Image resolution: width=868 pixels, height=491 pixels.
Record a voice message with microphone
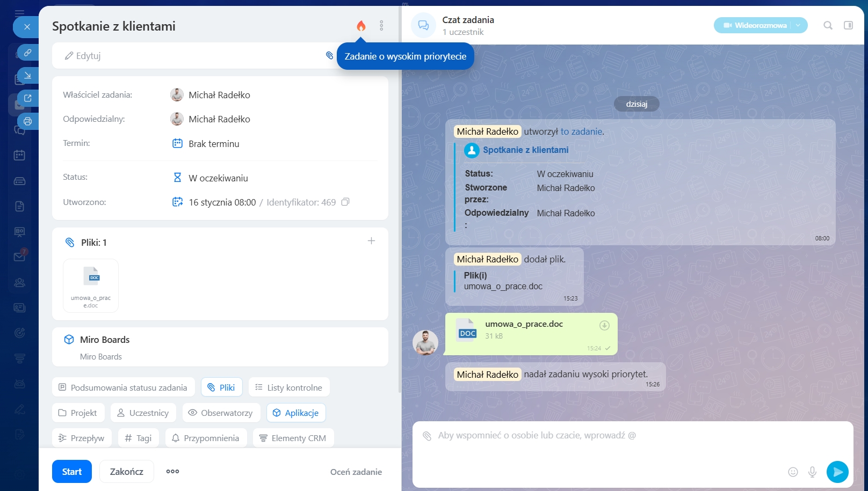coord(812,472)
